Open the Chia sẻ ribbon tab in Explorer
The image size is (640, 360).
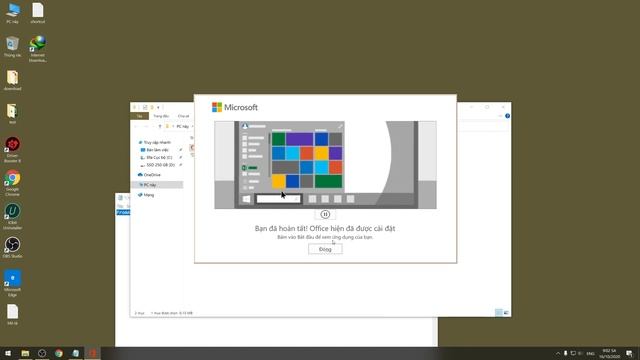click(183, 116)
